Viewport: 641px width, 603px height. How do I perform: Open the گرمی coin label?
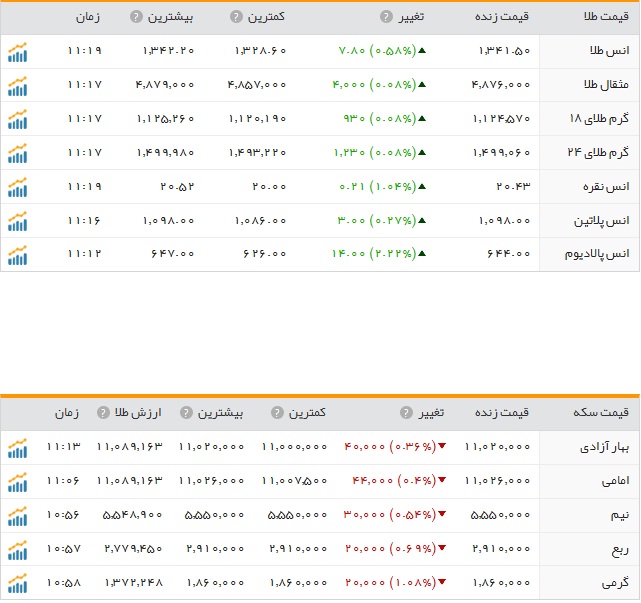(615, 583)
